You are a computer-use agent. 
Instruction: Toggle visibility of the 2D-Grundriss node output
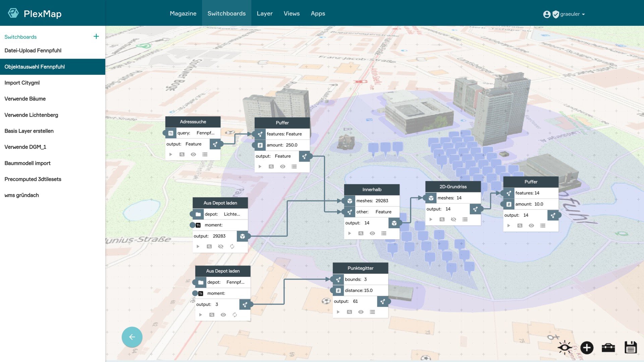[454, 220]
